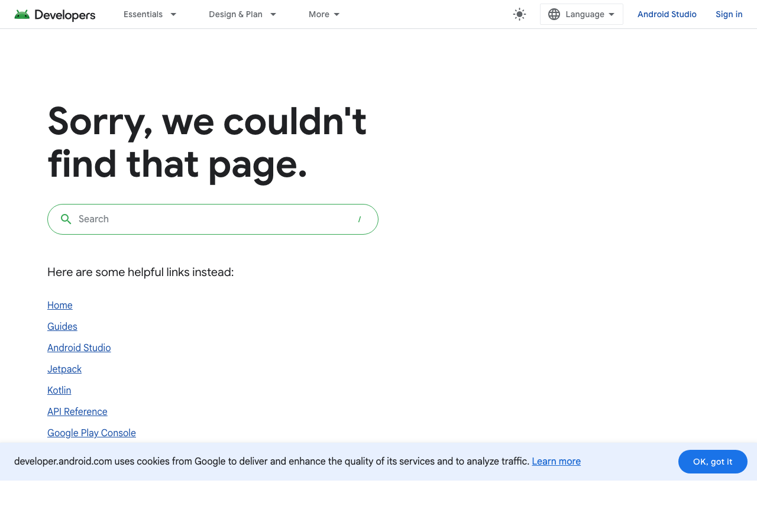Select the green search magnifier icon
The width and height of the screenshot is (757, 532).
[66, 219]
